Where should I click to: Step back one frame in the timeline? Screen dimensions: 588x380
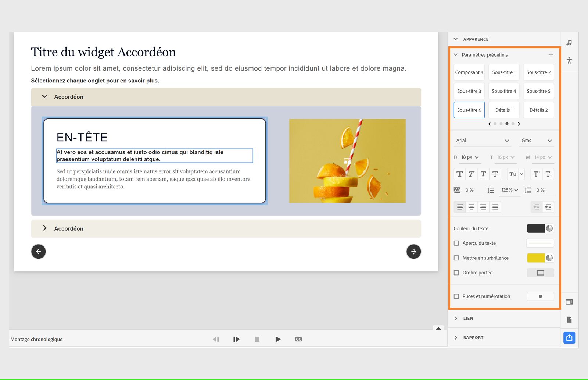click(216, 339)
